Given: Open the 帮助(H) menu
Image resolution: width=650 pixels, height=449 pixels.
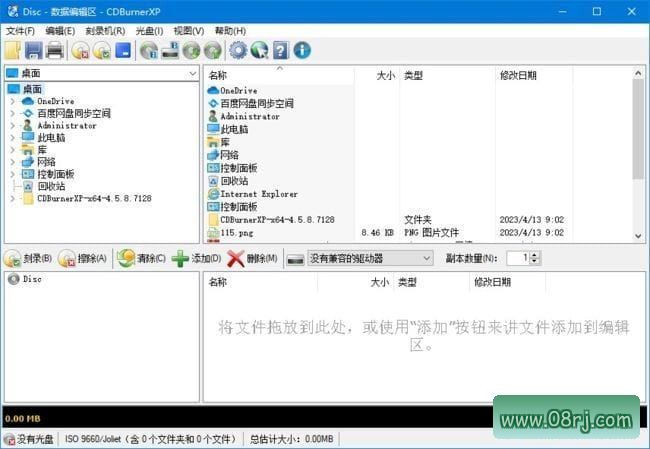Looking at the screenshot, I should (x=230, y=31).
